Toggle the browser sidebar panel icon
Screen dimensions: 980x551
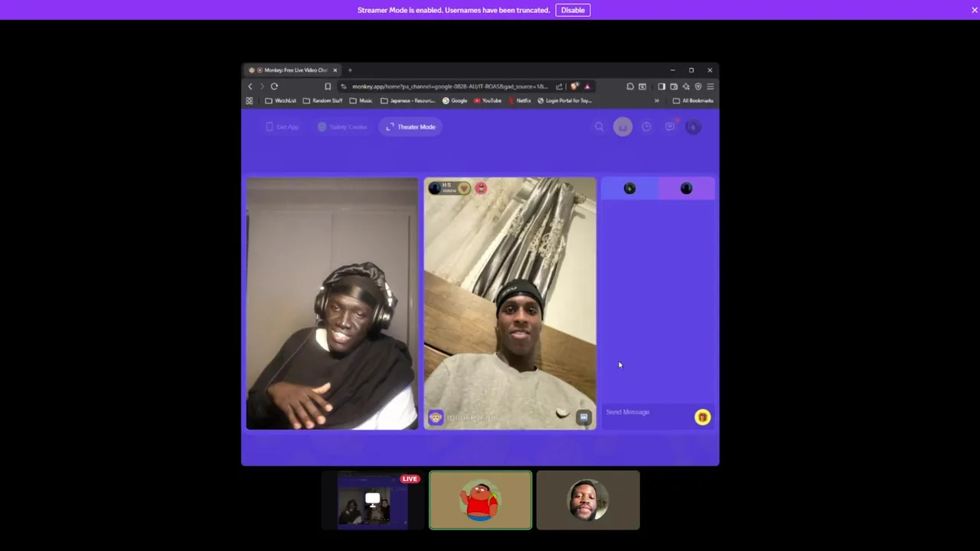[661, 86]
